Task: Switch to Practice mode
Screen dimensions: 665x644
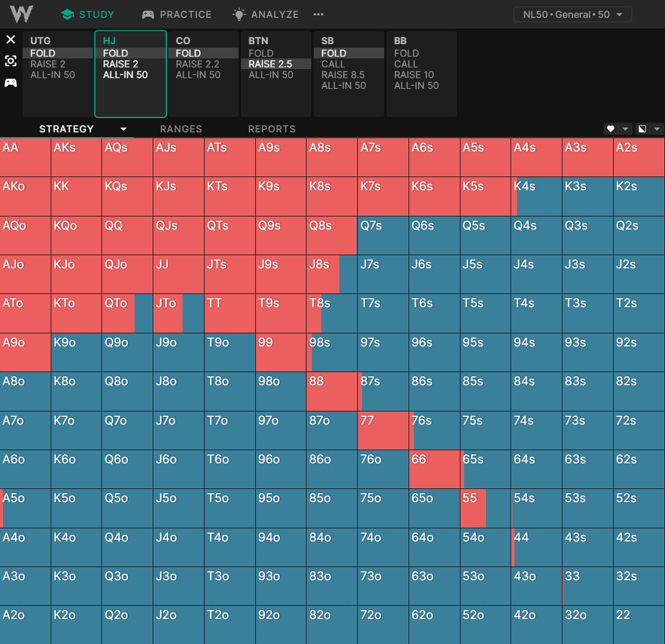Action: [x=177, y=14]
